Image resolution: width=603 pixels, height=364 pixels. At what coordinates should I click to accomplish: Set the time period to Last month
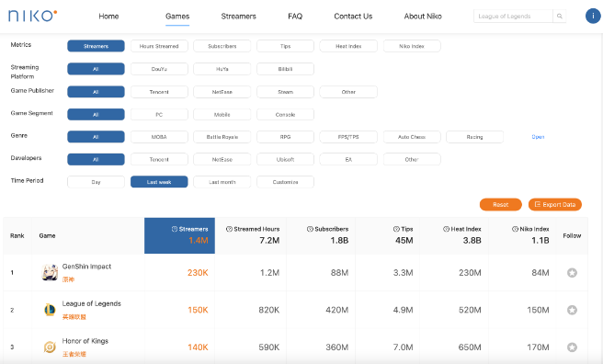[x=222, y=182]
